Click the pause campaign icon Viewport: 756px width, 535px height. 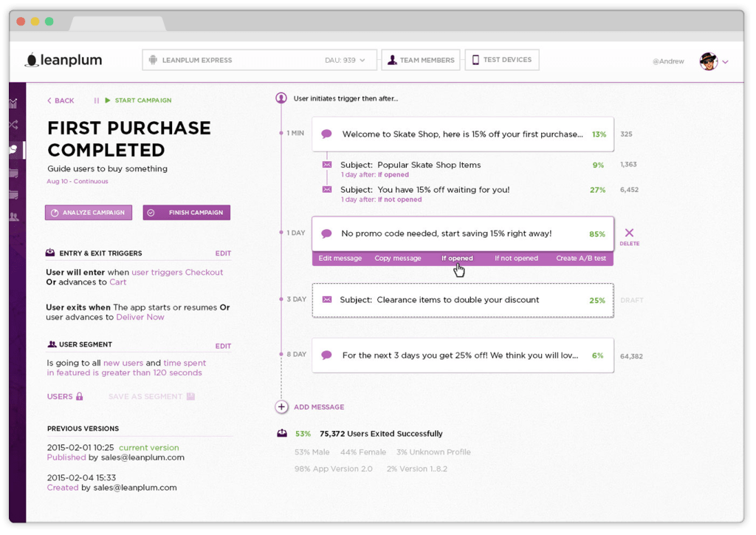pos(96,100)
